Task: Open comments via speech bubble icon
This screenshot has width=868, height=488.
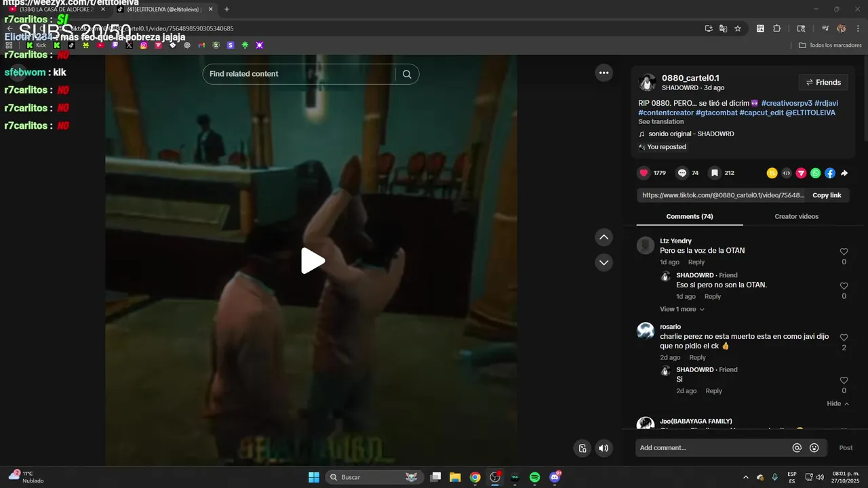Action: [682, 173]
